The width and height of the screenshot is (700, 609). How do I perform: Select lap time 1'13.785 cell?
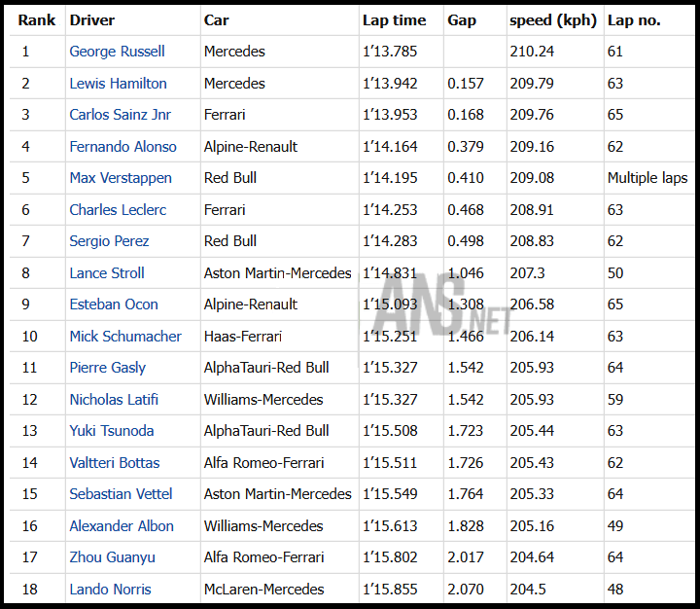click(390, 52)
